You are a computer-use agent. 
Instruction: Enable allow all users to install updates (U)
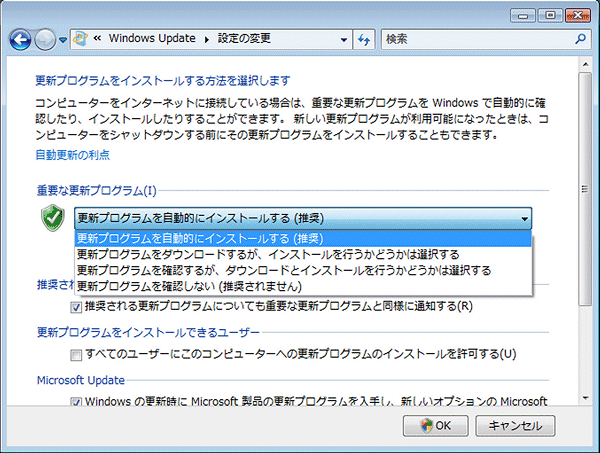tap(76, 355)
